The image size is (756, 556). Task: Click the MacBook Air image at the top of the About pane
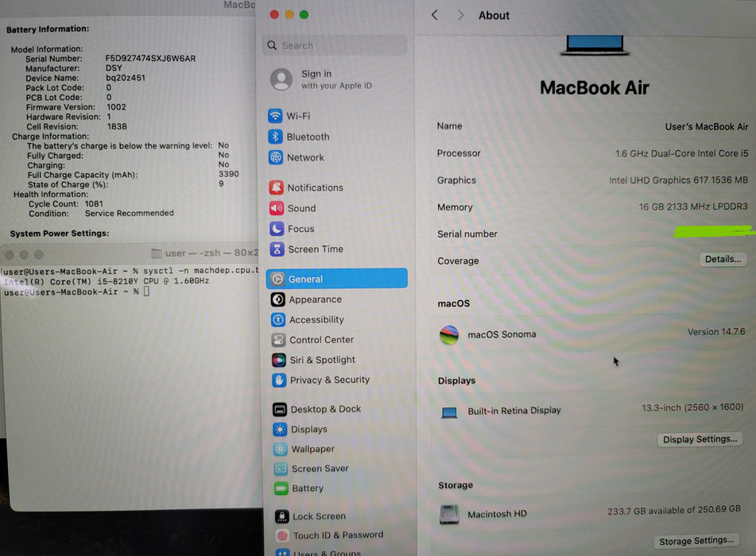coord(595,45)
